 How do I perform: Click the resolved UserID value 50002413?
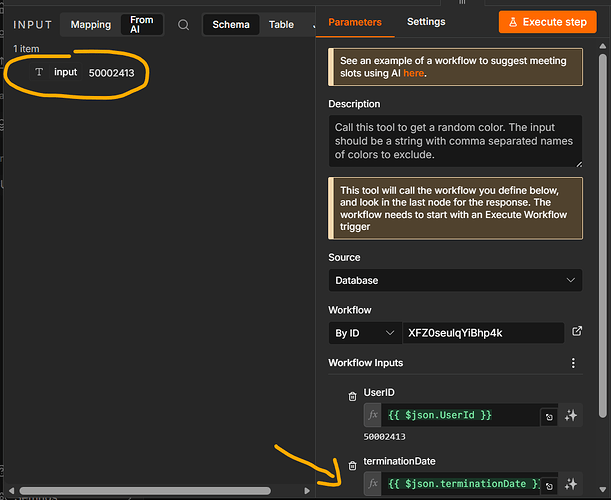coord(385,437)
